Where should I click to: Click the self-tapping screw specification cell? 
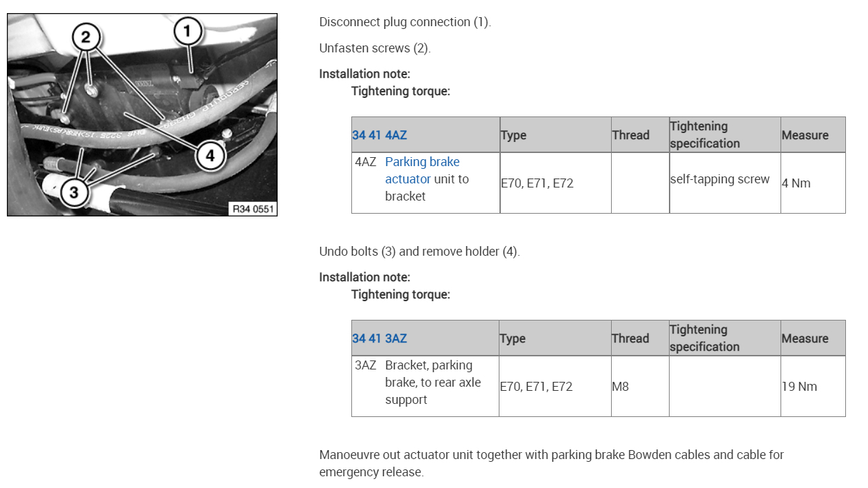coord(720,179)
